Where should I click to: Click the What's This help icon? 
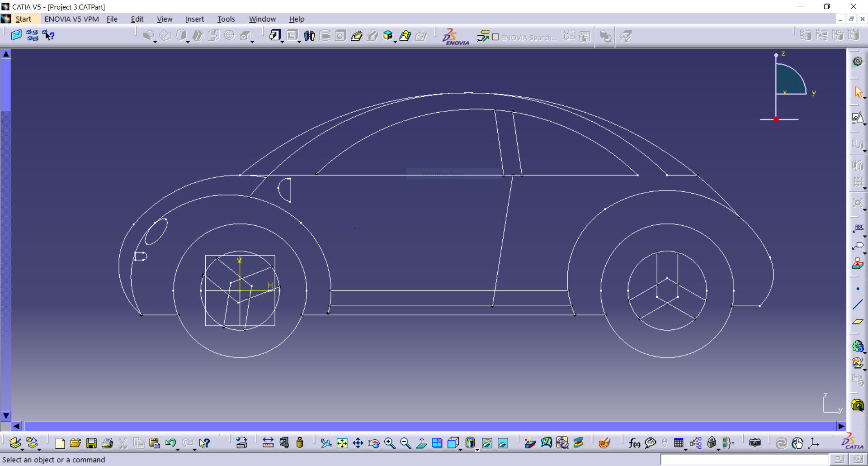click(204, 443)
